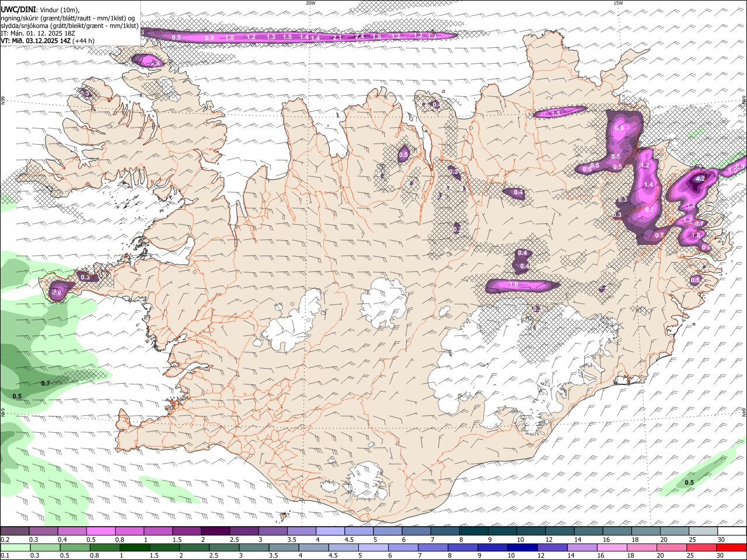Pick the bright red 30 rain scale swatch
This screenshot has width=747, height=560.
point(731,547)
